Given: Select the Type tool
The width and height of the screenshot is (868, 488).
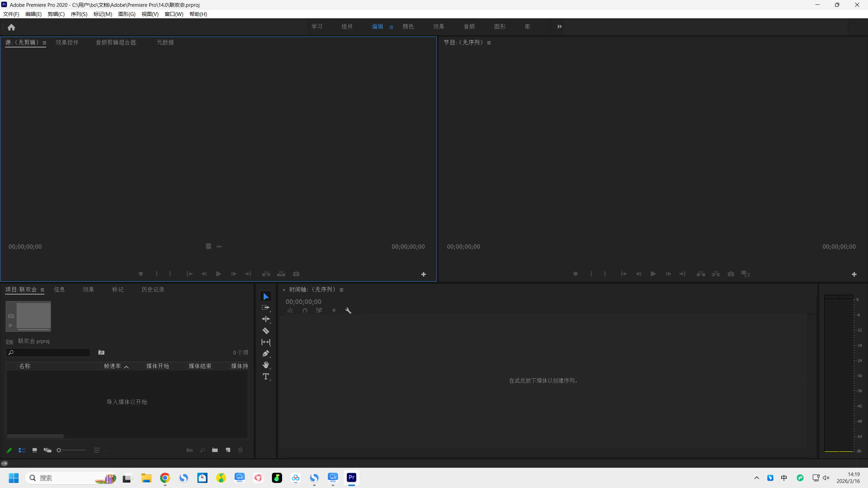Looking at the screenshot, I should click(265, 377).
